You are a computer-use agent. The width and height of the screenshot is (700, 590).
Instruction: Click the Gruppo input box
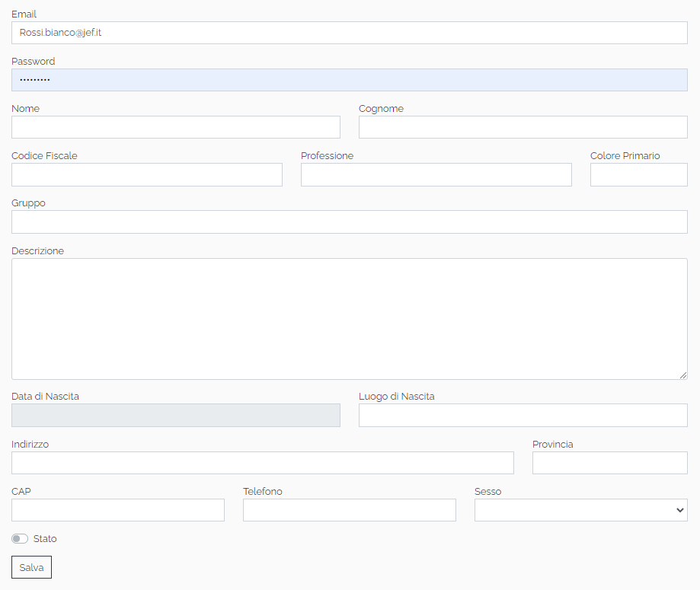(349, 222)
